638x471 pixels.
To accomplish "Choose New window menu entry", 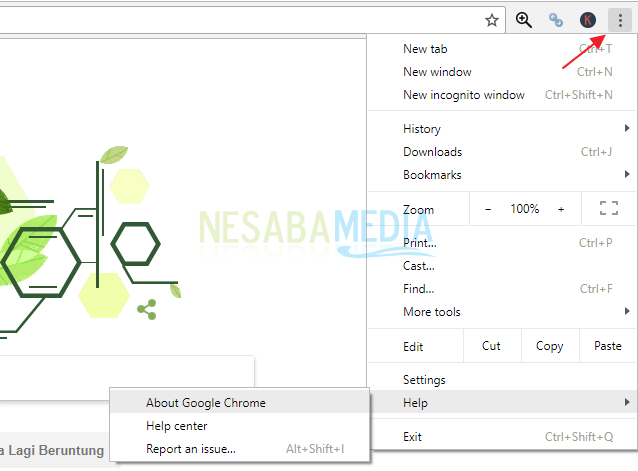I will pyautogui.click(x=503, y=72).
